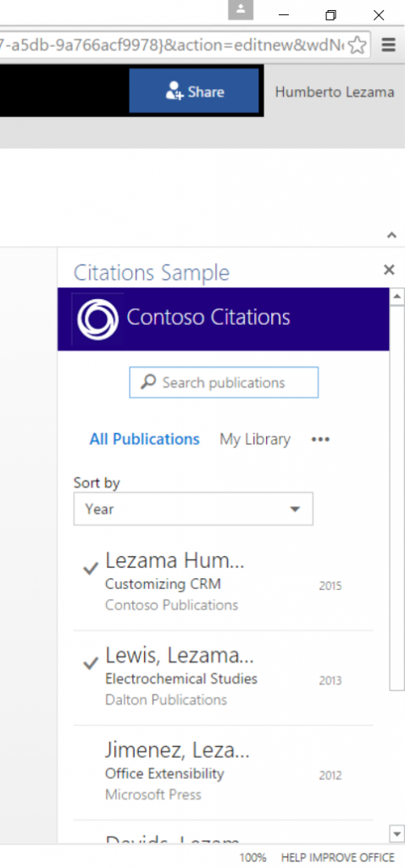Open the more options ellipsis menu
This screenshot has height=868, width=405.
[320, 440]
